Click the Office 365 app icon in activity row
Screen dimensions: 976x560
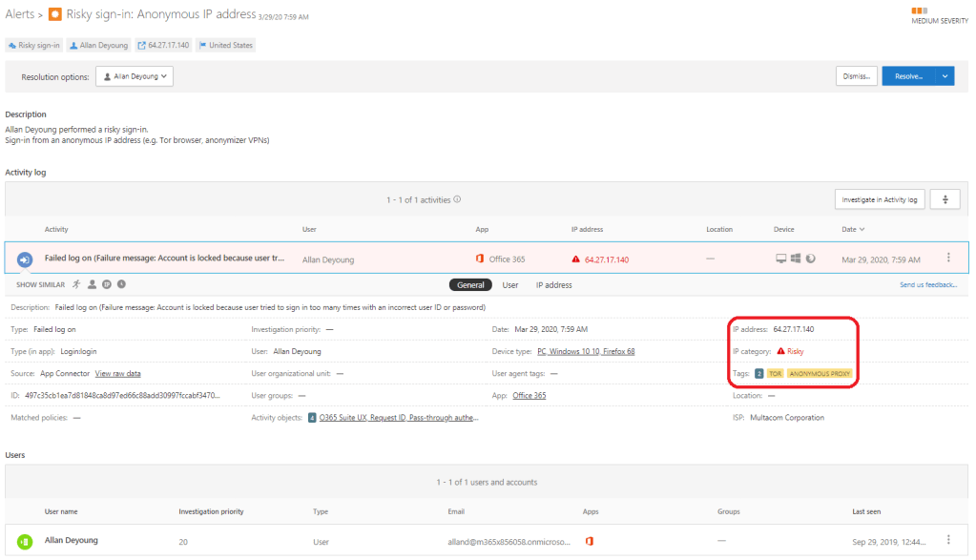(x=480, y=259)
